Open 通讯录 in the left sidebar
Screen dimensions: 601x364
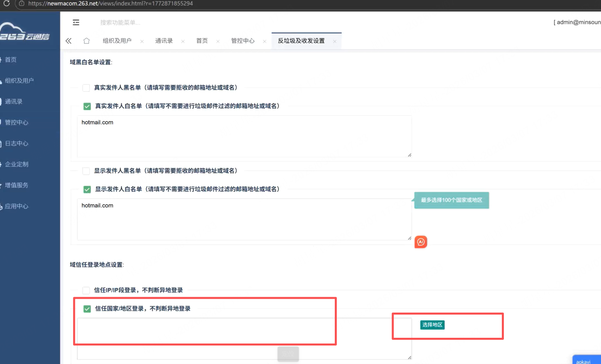coord(13,102)
